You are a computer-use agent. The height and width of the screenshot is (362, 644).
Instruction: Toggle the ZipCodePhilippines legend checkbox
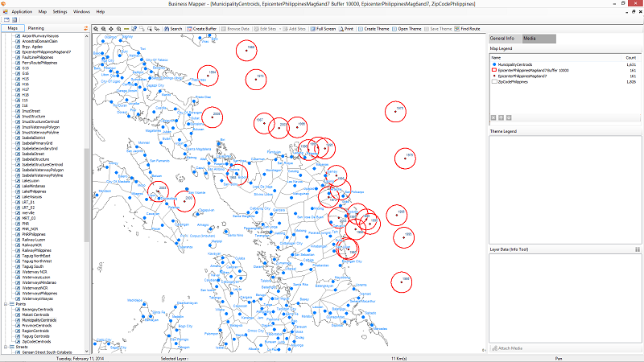493,82
